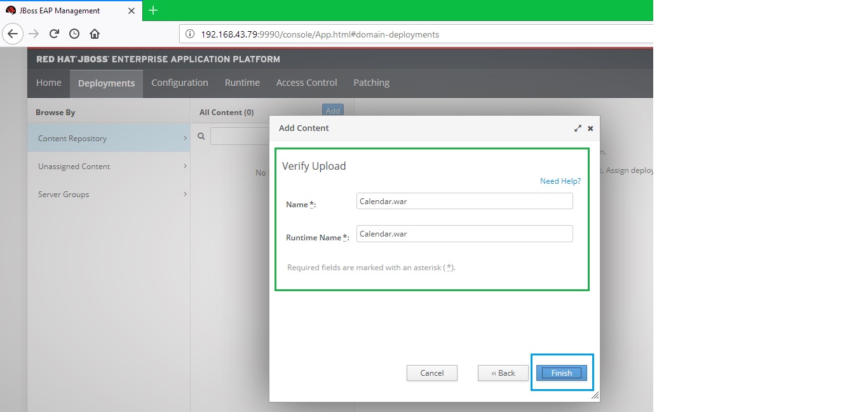Cancel the upload verification
Image resolution: width=868 pixels, height=412 pixels.
[432, 373]
